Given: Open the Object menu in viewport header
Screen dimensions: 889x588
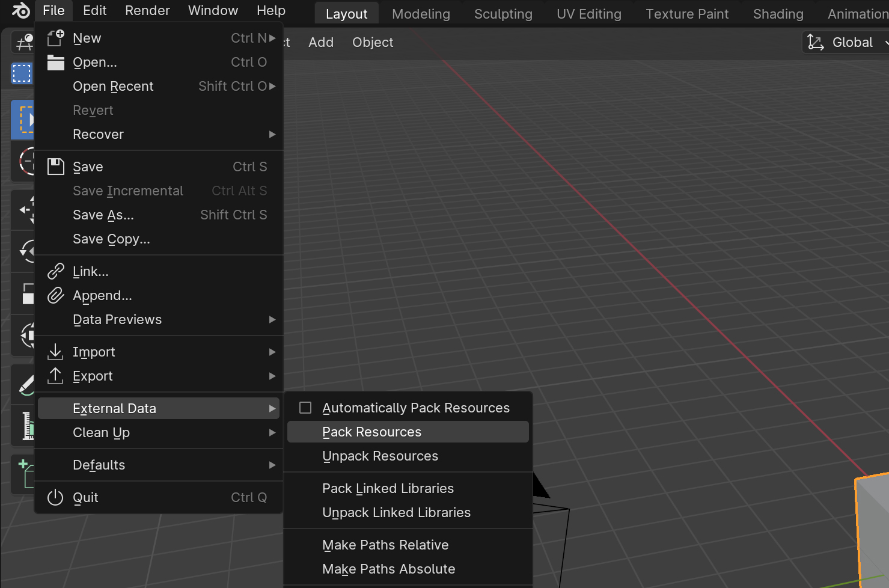Looking at the screenshot, I should click(373, 42).
